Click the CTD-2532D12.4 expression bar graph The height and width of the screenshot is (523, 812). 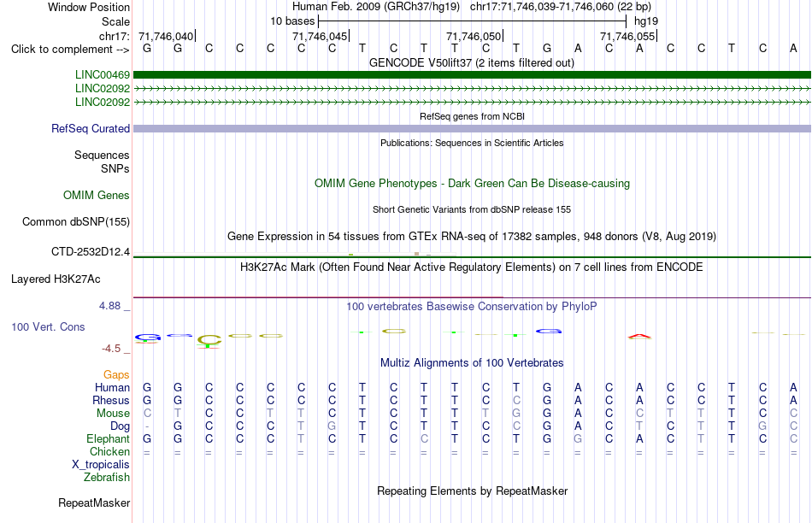(x=295, y=255)
